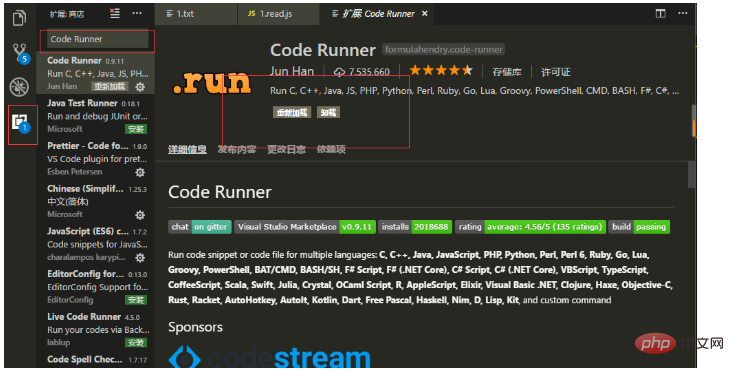
Task: Click 重新加载 reload button in extension header
Action: [292, 112]
